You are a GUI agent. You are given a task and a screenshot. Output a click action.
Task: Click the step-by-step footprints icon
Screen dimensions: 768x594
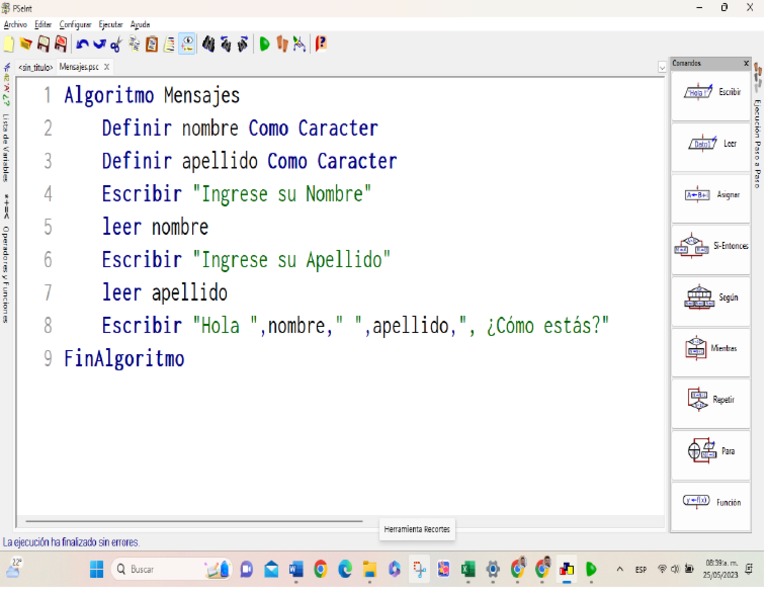282,44
